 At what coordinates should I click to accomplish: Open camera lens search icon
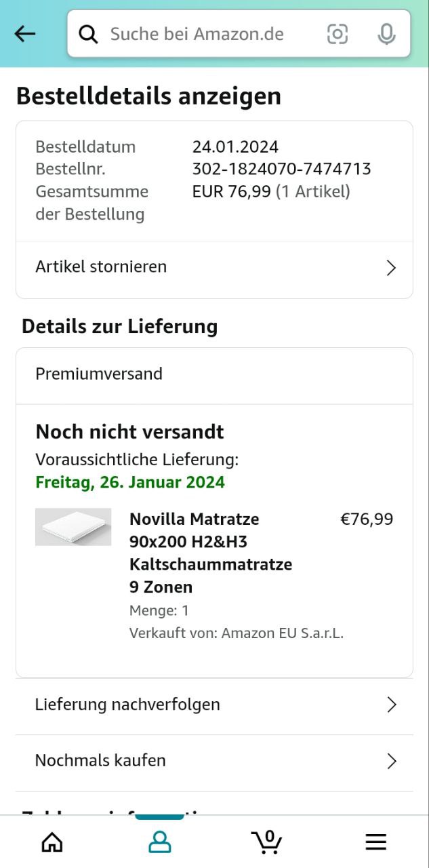coord(338,34)
